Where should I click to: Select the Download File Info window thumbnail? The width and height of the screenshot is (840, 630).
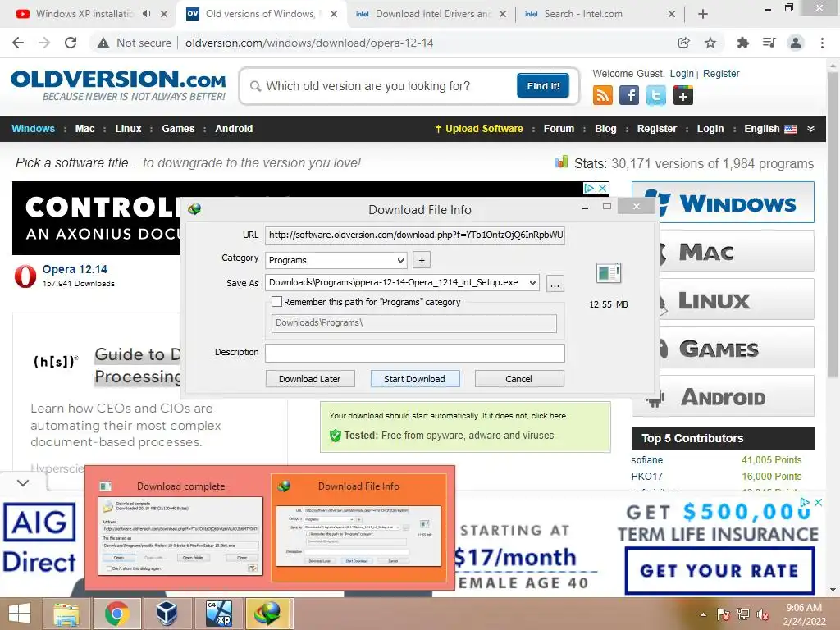(359, 527)
